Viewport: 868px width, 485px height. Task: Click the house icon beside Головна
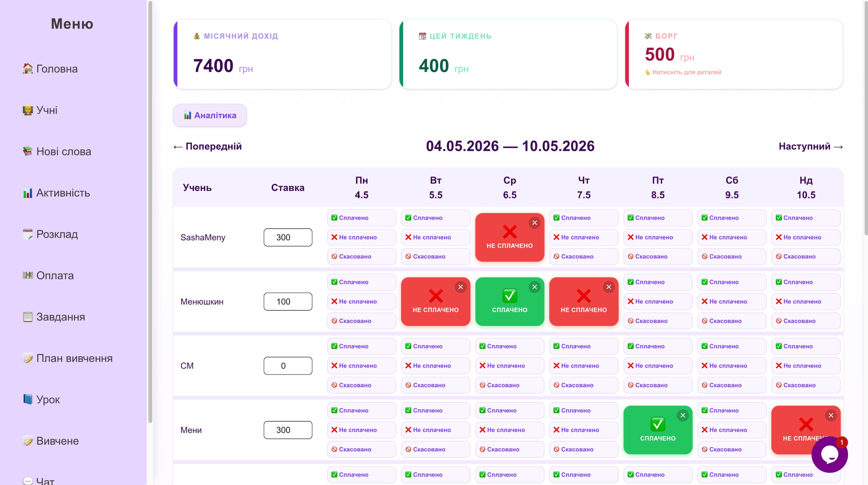click(x=28, y=69)
